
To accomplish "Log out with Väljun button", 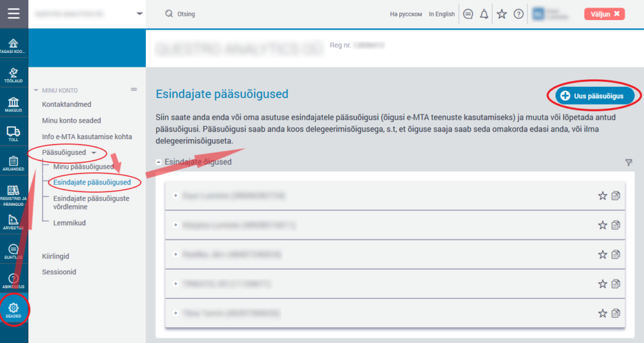I will click(x=604, y=14).
